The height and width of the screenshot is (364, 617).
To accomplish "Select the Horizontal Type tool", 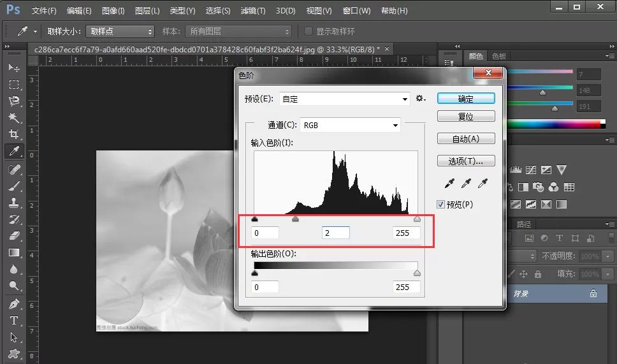I will tap(14, 321).
